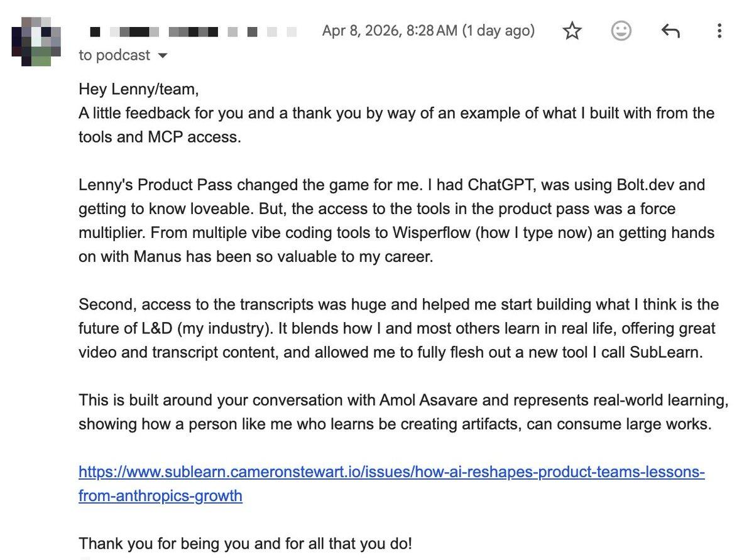This screenshot has height=560, width=754.
Task: Click the sender's profile avatar
Action: (35, 40)
